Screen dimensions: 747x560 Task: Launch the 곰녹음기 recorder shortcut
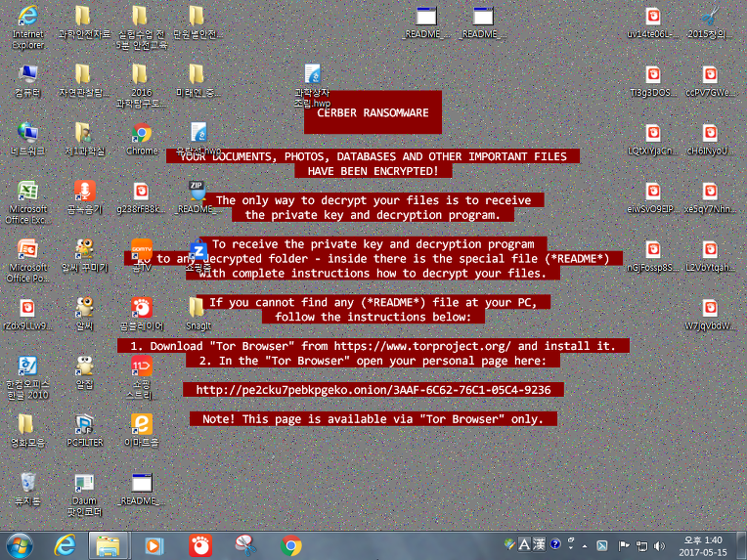[x=84, y=197]
